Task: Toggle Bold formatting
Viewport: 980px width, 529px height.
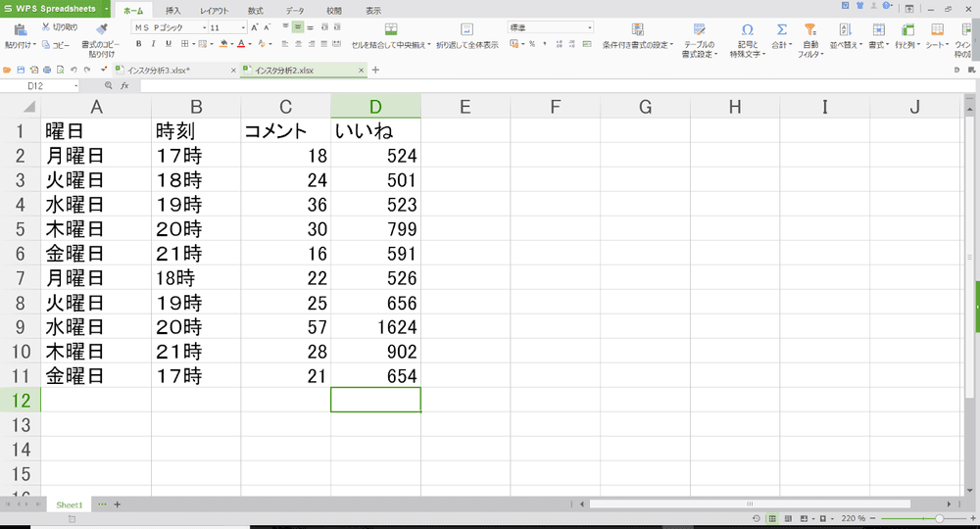Action: (x=138, y=44)
